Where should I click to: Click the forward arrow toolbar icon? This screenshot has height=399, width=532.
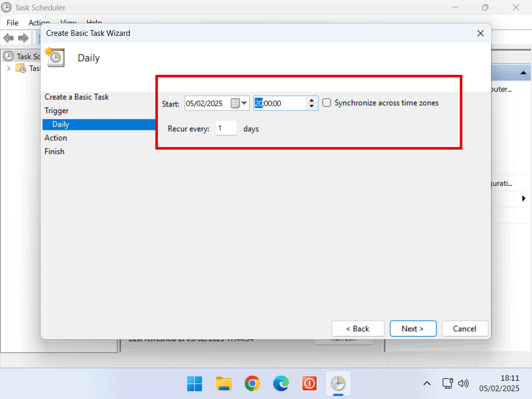click(x=23, y=38)
